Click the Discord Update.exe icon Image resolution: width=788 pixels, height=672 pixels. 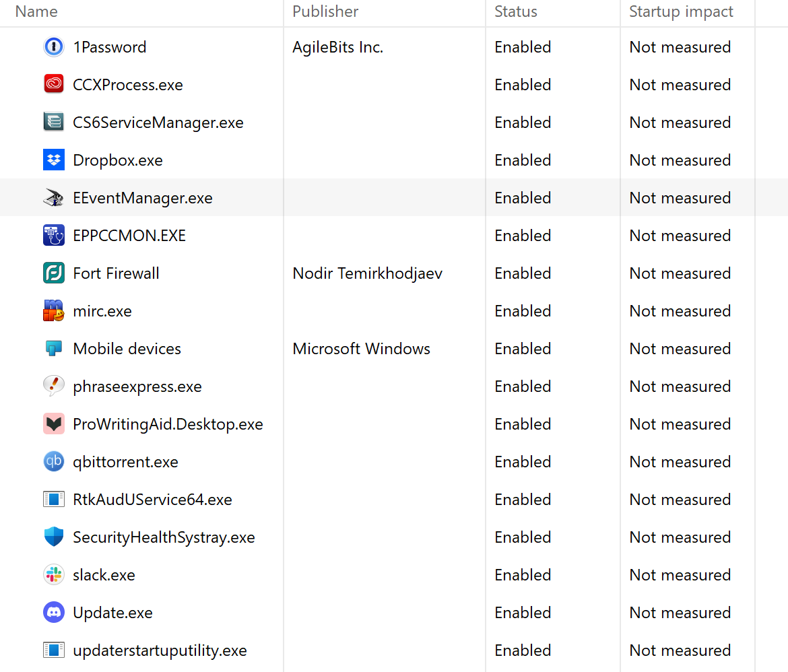53,613
